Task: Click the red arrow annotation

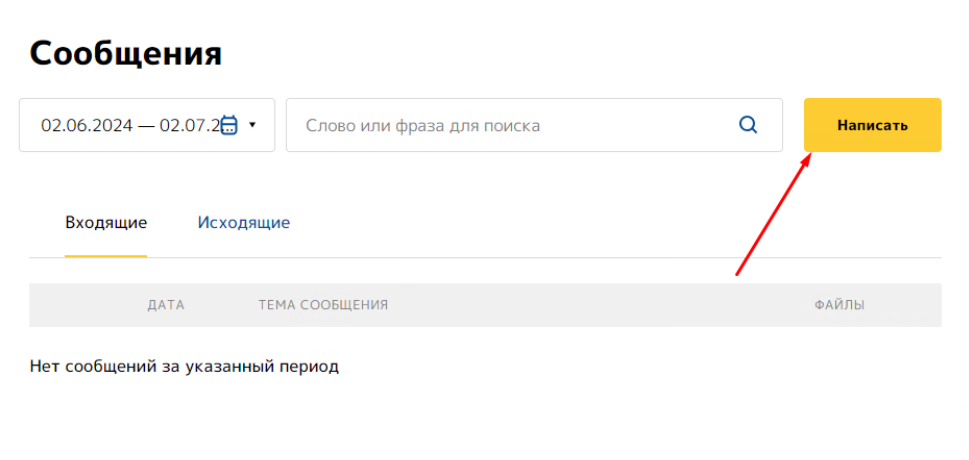Action: click(772, 214)
